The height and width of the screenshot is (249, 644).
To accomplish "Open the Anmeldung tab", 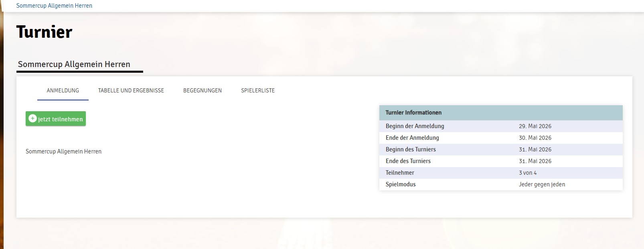I will click(63, 90).
